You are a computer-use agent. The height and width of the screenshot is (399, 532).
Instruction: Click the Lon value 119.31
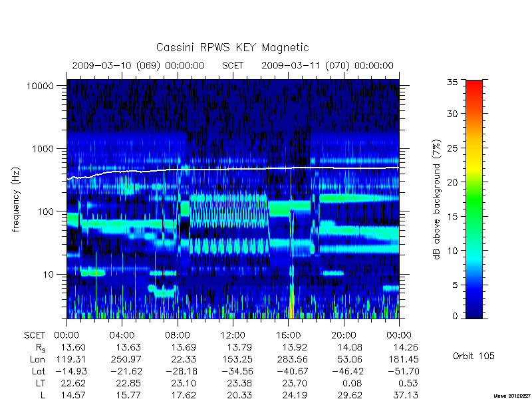click(x=70, y=359)
